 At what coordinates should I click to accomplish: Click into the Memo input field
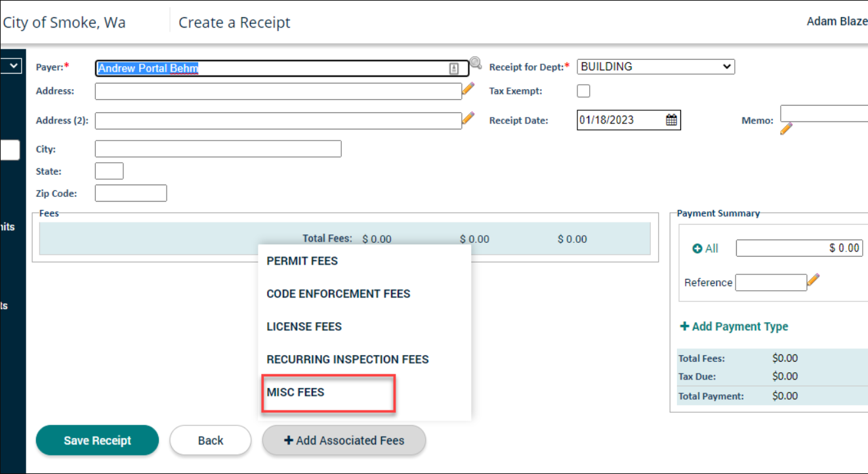824,113
